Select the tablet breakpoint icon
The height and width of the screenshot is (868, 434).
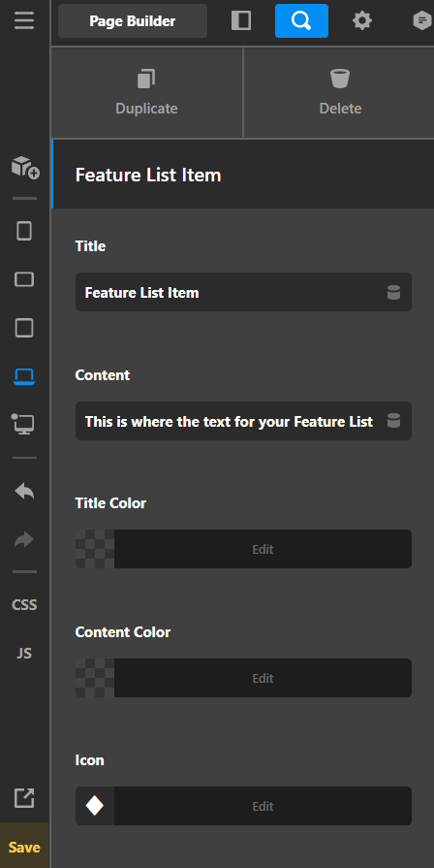coord(24,328)
